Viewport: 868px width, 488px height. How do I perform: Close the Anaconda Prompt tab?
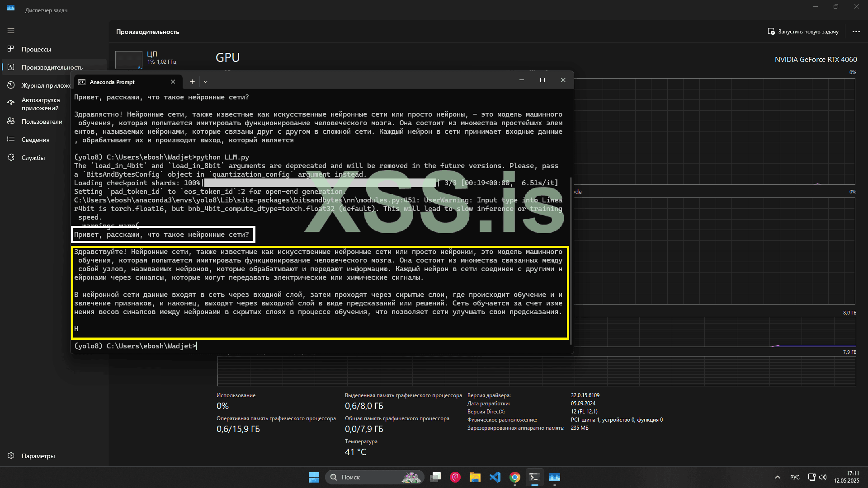(173, 82)
